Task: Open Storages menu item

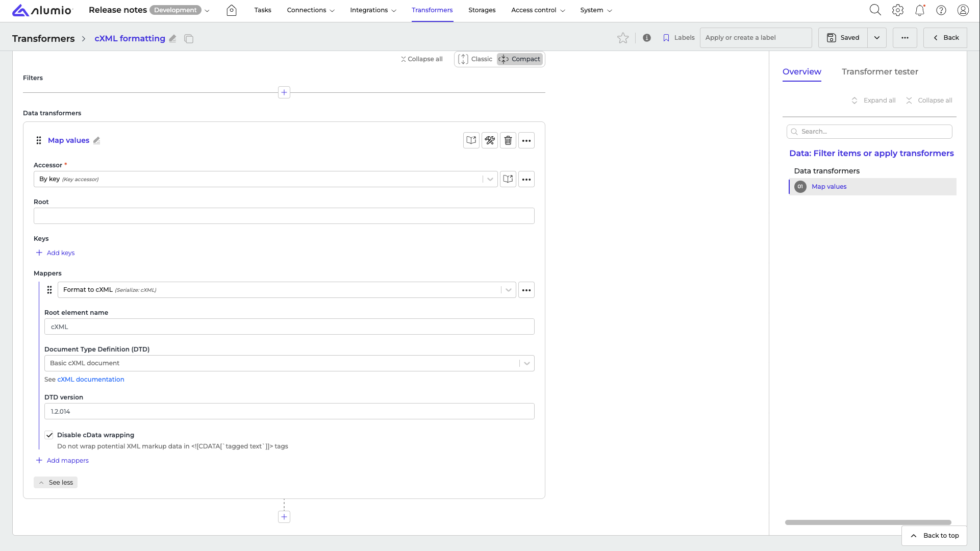Action: pyautogui.click(x=482, y=10)
